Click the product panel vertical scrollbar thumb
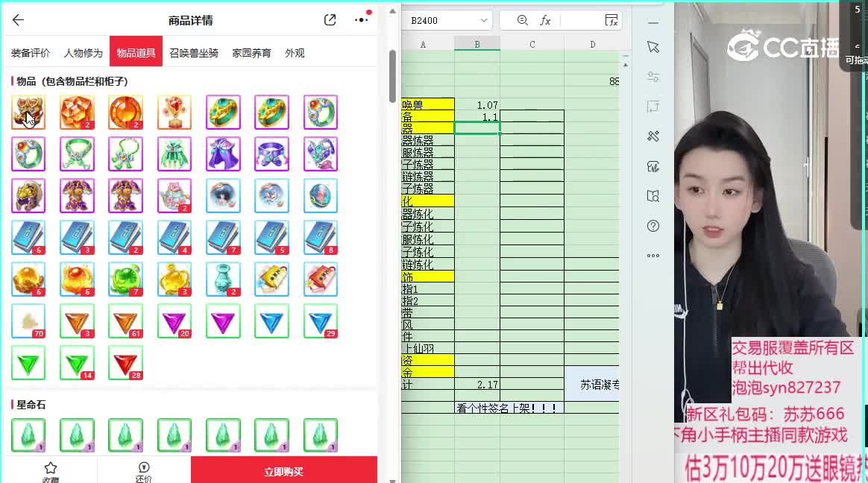868x483 pixels. [x=392, y=75]
